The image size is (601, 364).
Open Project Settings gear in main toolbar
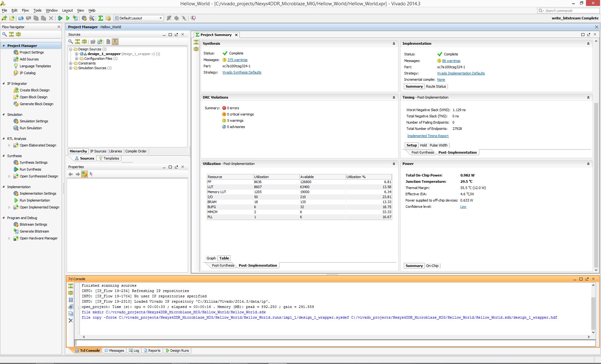click(84, 18)
